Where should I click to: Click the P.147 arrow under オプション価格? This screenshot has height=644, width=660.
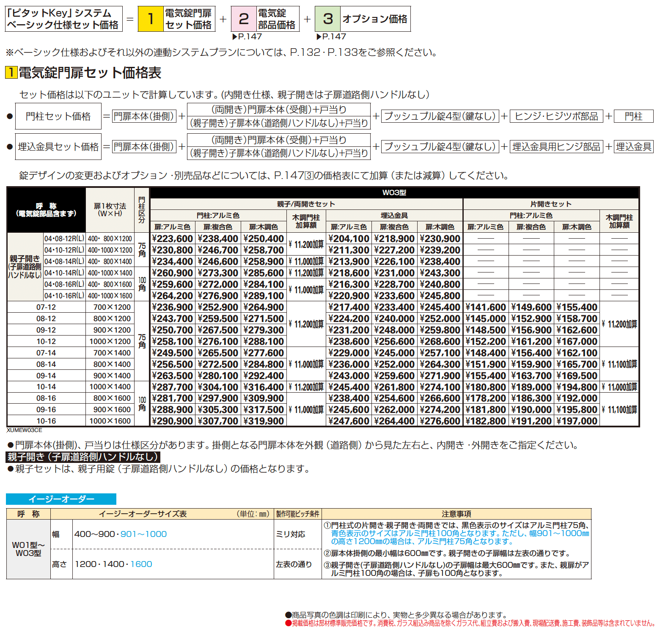(319, 37)
